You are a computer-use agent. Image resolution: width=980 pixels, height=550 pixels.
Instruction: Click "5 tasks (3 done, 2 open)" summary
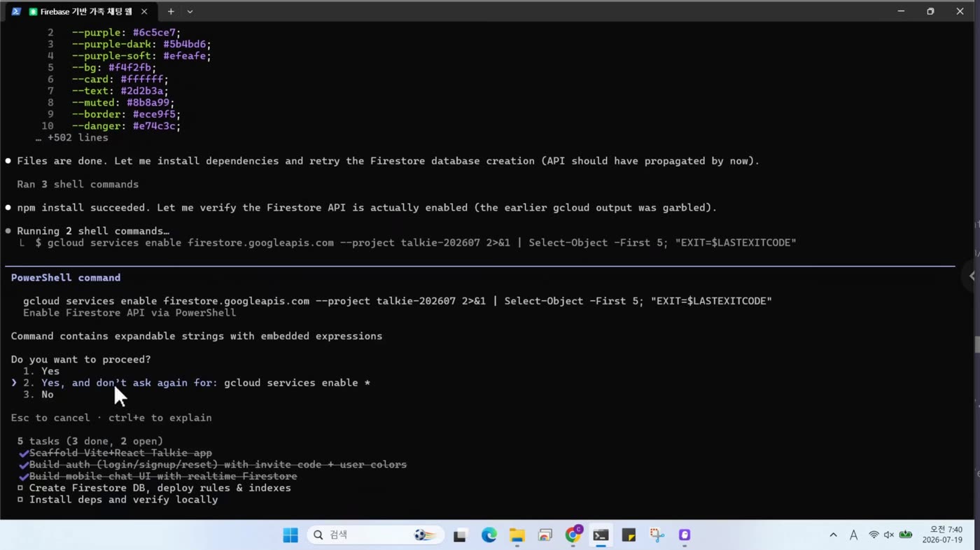90,442
